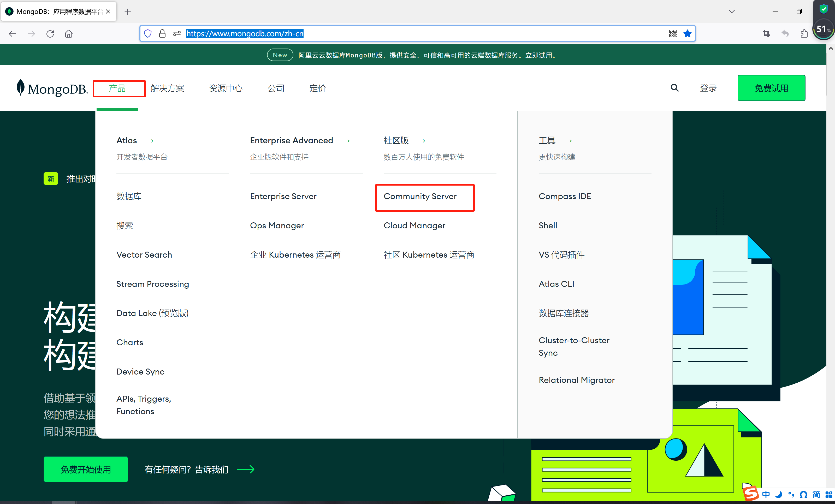Open browser extensions puzzle icon
The height and width of the screenshot is (504, 835).
tap(804, 34)
